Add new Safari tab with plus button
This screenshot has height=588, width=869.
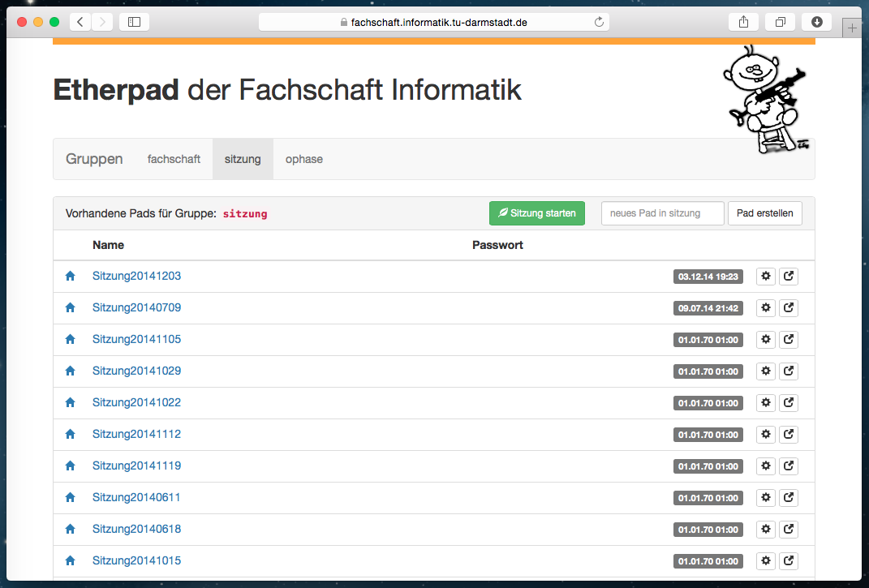click(852, 28)
